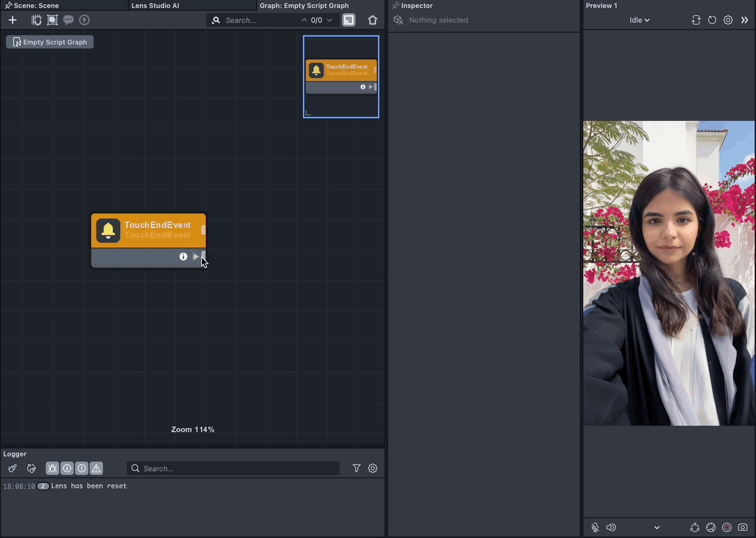Switch to the Lens Studio AI tab
756x538 pixels.
click(x=155, y=5)
